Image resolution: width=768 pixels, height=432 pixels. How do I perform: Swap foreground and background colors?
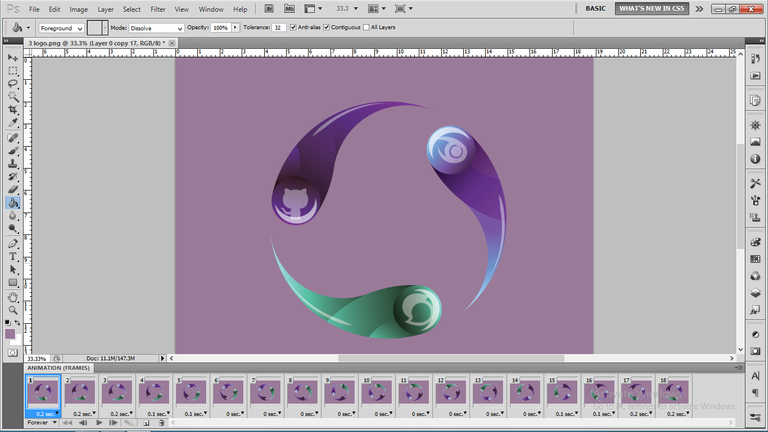(x=18, y=323)
